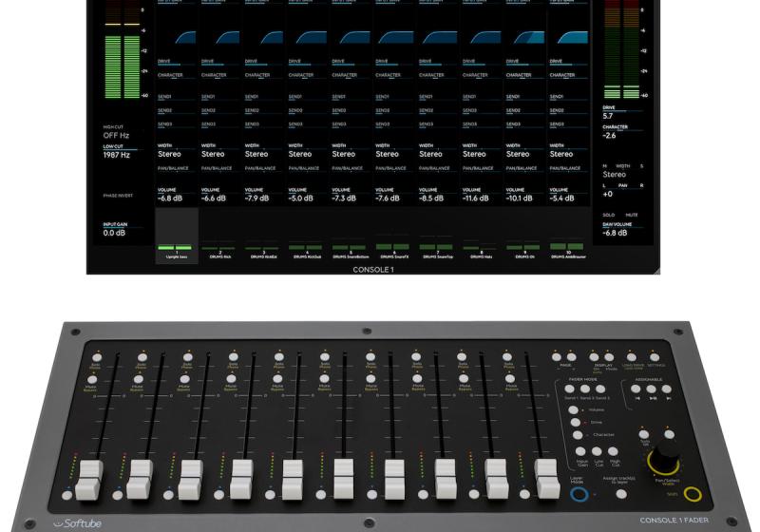Screen dimensions: 760x532
Task: Click the yellow Shift button
Action: [693, 494]
